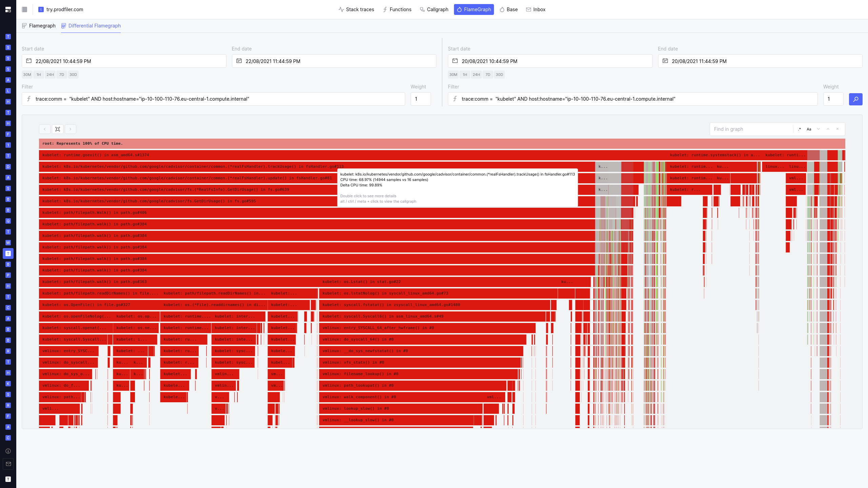Select the path/filepath.Walk() in path.go#406 frame
This screenshot has width=868, height=488.
pos(317,213)
